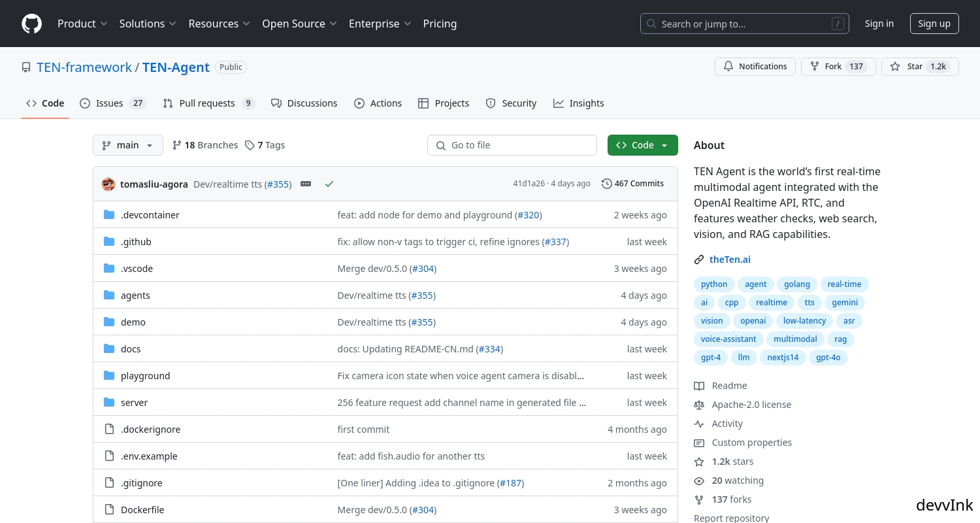Switch to the Pull requests tab
980x523 pixels.
pyautogui.click(x=208, y=103)
